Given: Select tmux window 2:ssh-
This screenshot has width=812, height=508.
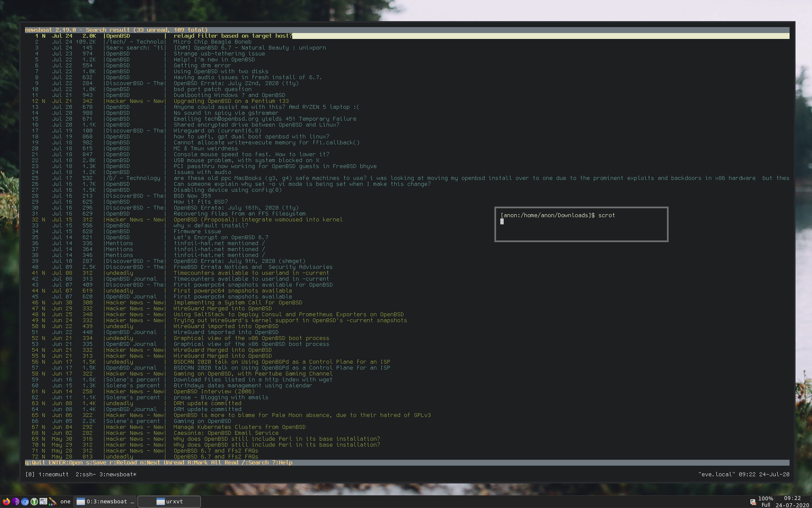Looking at the screenshot, I should tap(86, 475).
